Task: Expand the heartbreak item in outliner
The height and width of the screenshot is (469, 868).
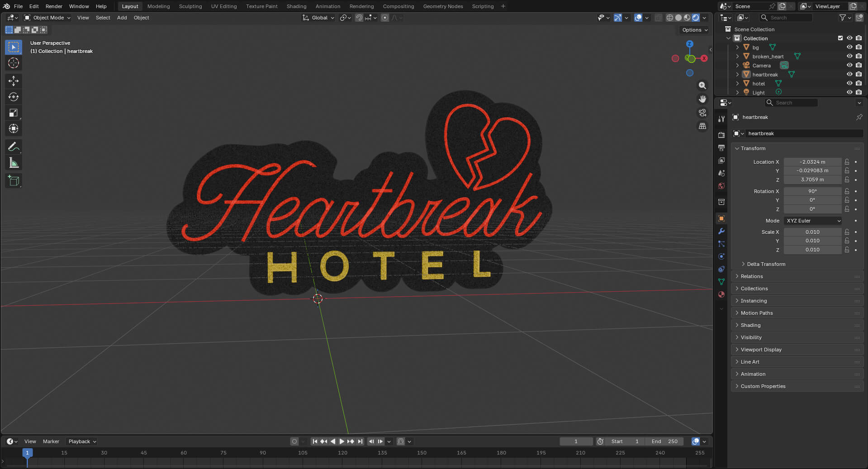Action: click(737, 74)
